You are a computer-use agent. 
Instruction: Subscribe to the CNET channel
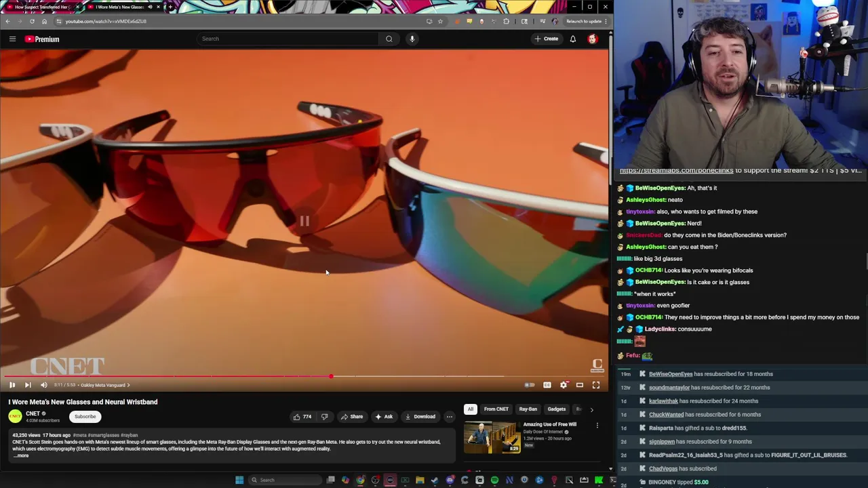coord(85,416)
